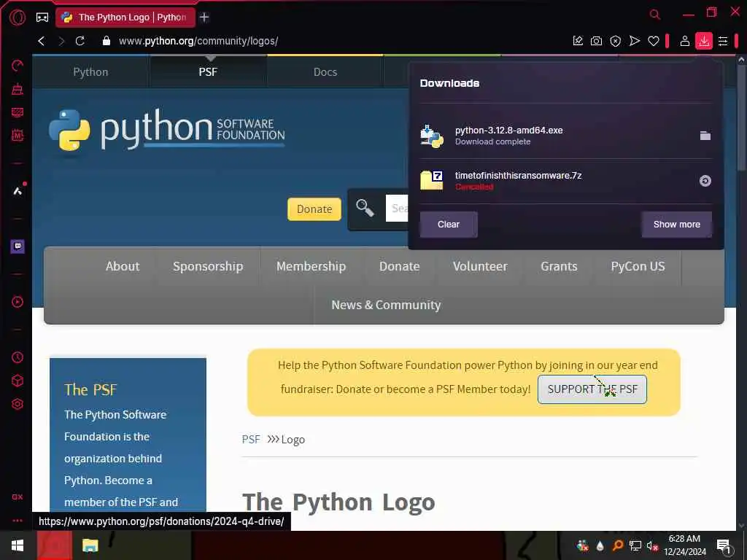Go back to the previous page
The image size is (747, 560).
pos(42,41)
